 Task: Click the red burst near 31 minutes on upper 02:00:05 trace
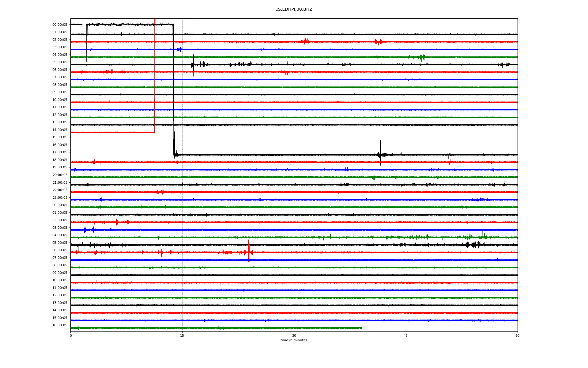pyautogui.click(x=305, y=41)
